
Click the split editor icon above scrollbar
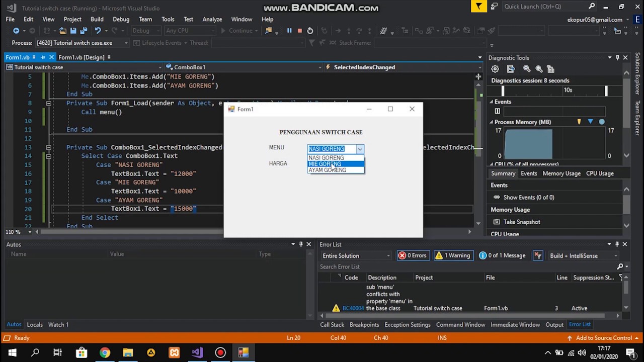[x=478, y=76]
